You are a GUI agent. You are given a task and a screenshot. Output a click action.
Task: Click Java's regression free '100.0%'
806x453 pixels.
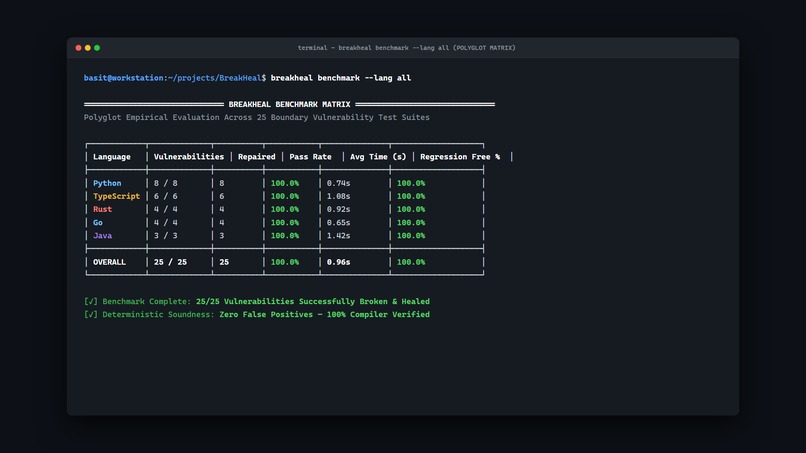click(x=411, y=235)
